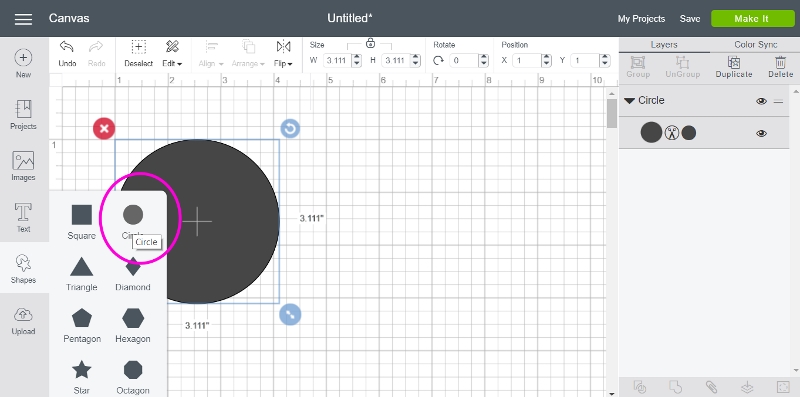Click the width input field
800x397 pixels.
point(338,60)
